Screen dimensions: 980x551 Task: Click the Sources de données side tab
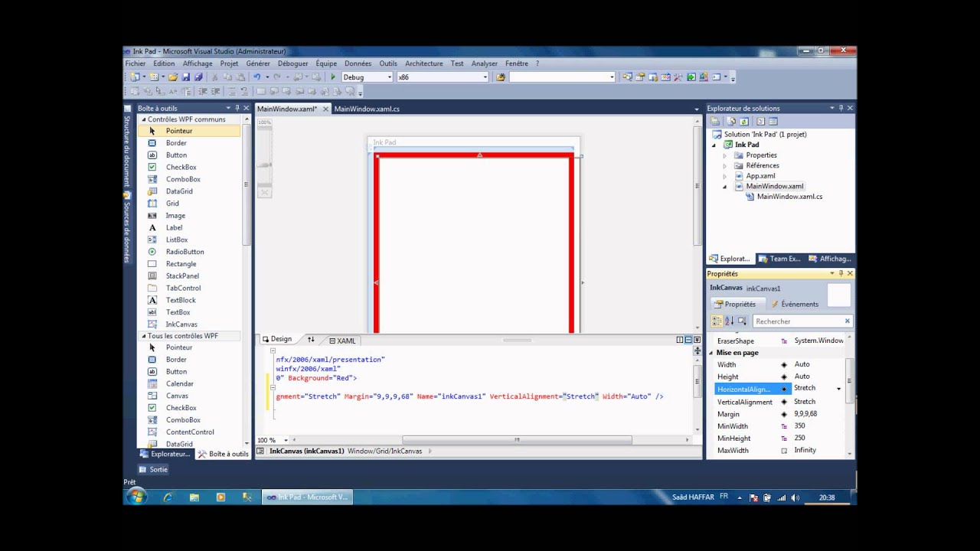pyautogui.click(x=127, y=228)
